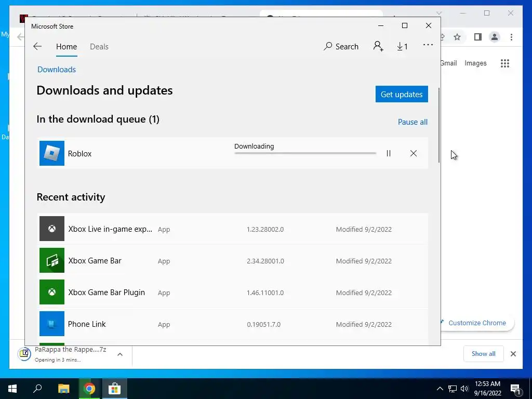Switch to Chrome from the taskbar

pyautogui.click(x=89, y=389)
